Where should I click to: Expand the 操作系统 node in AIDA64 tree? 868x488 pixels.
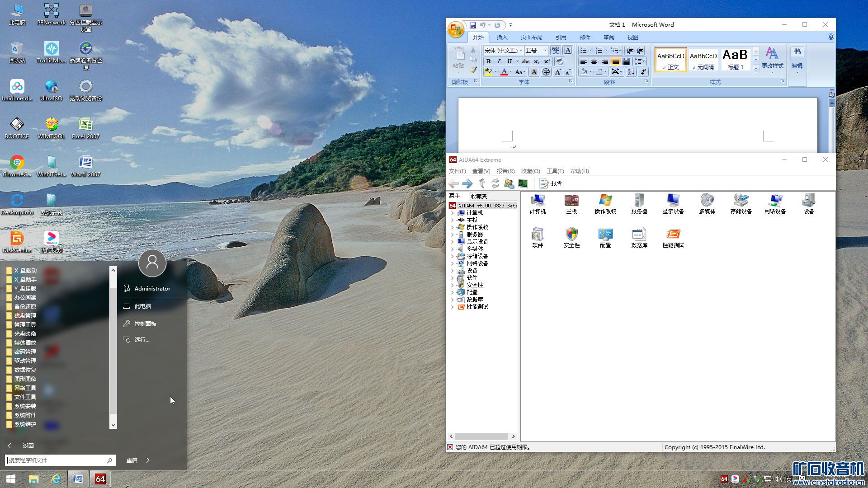coord(452,227)
